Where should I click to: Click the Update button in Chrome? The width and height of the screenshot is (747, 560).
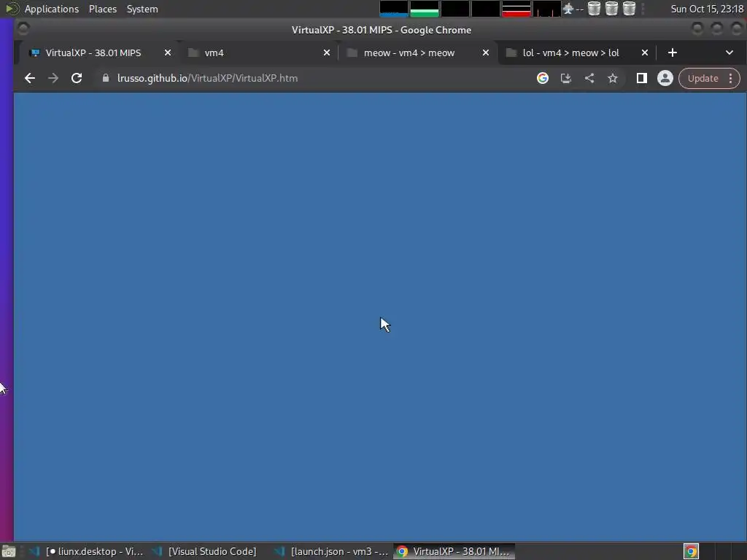point(703,78)
